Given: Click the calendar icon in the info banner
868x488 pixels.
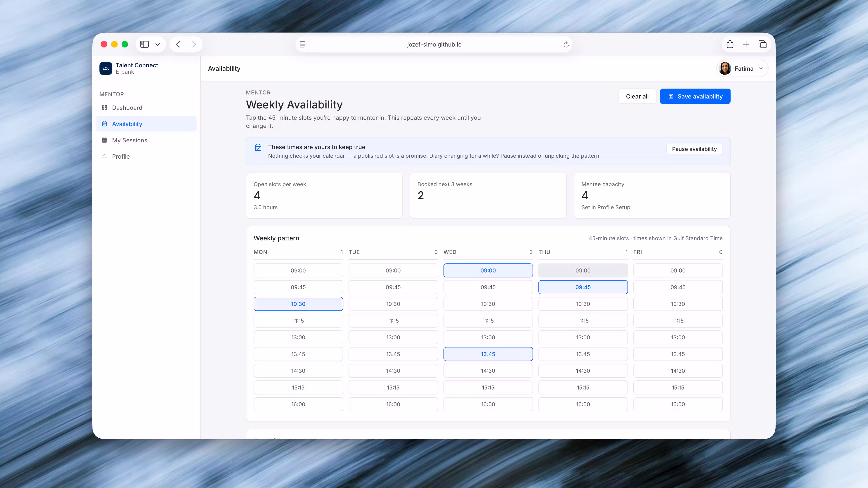Looking at the screenshot, I should [x=258, y=147].
